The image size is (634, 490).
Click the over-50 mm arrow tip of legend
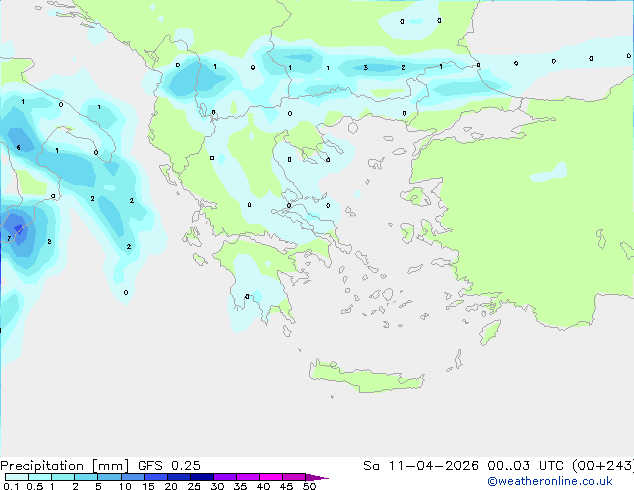point(317,477)
